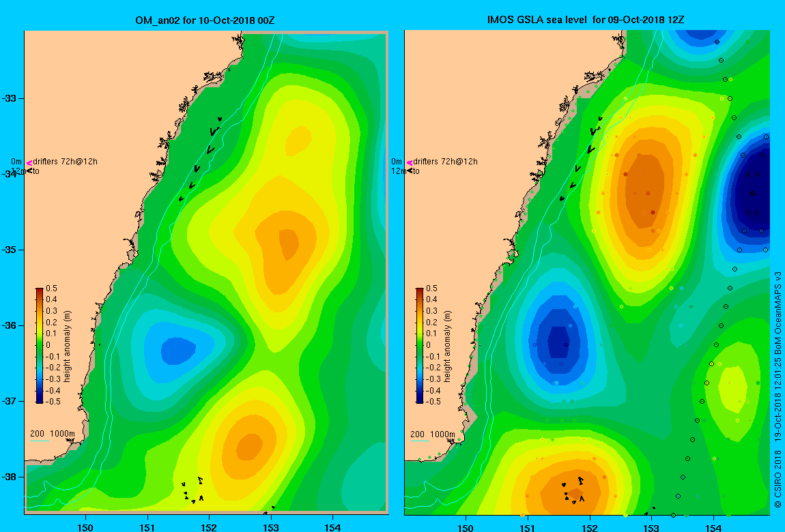Image resolution: width=785 pixels, height=532 pixels.
Task: Click longitude label 150 under the left map
Action: (85, 527)
